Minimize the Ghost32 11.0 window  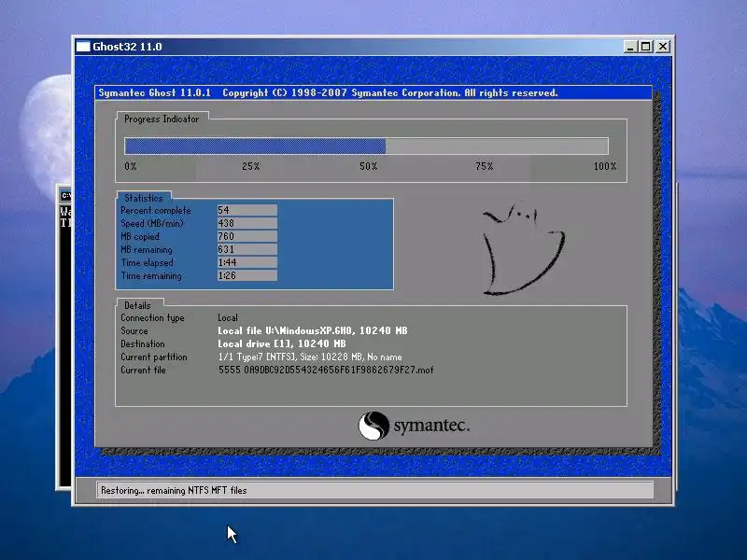[x=629, y=47]
